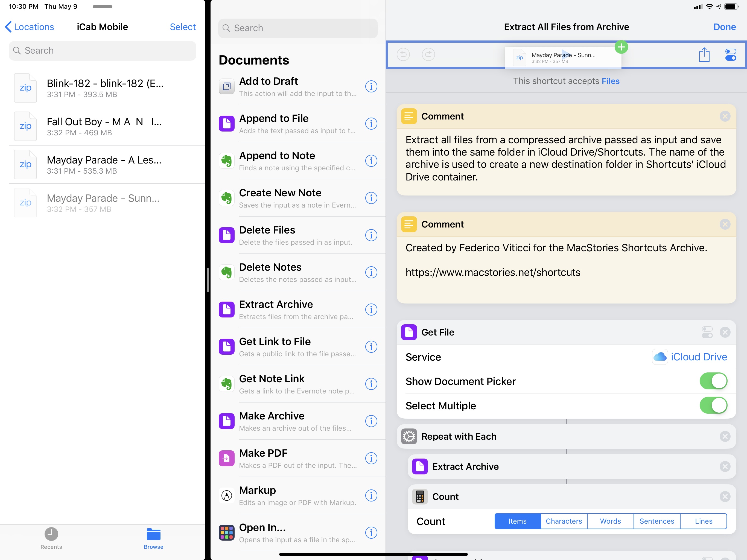Show info for Extract Archive library action

(x=371, y=309)
